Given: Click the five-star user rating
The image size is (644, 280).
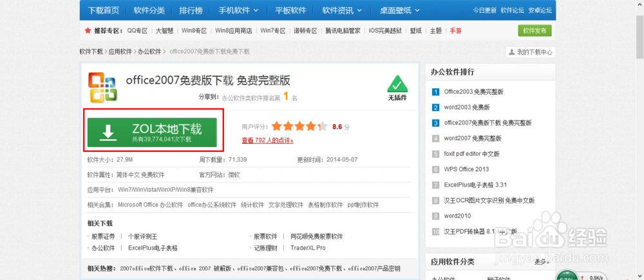Looking at the screenshot, I should (x=299, y=126).
